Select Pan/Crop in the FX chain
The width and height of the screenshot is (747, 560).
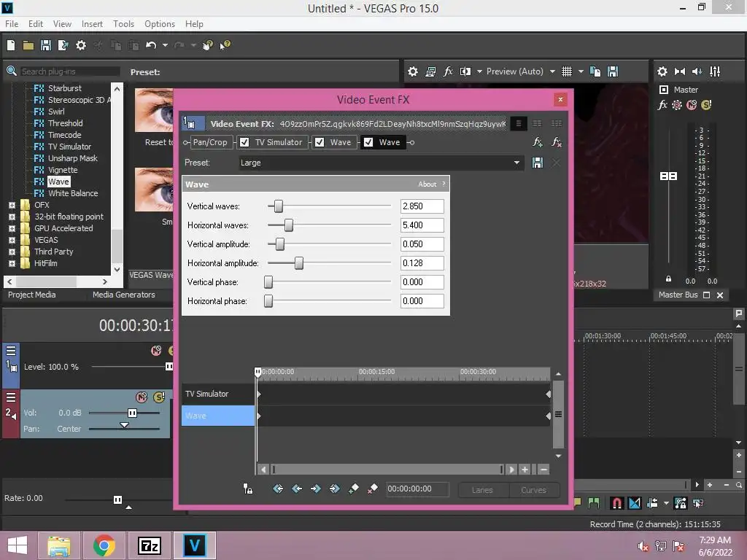click(x=210, y=142)
